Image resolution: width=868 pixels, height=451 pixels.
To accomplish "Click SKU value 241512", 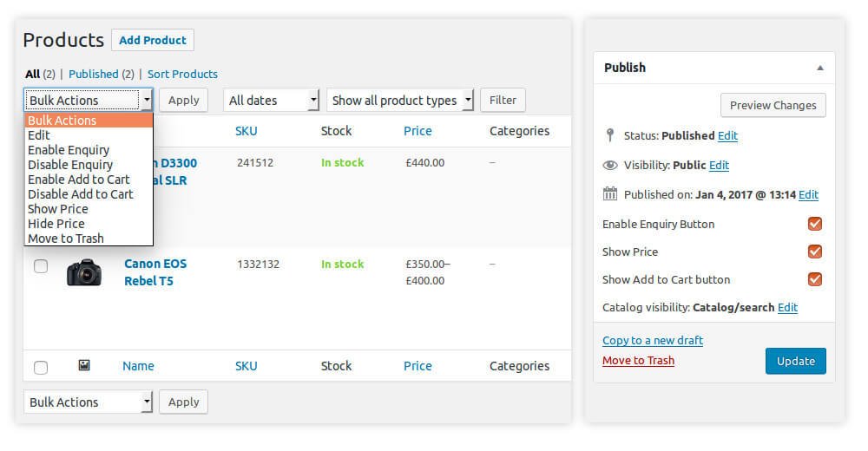I will (255, 163).
